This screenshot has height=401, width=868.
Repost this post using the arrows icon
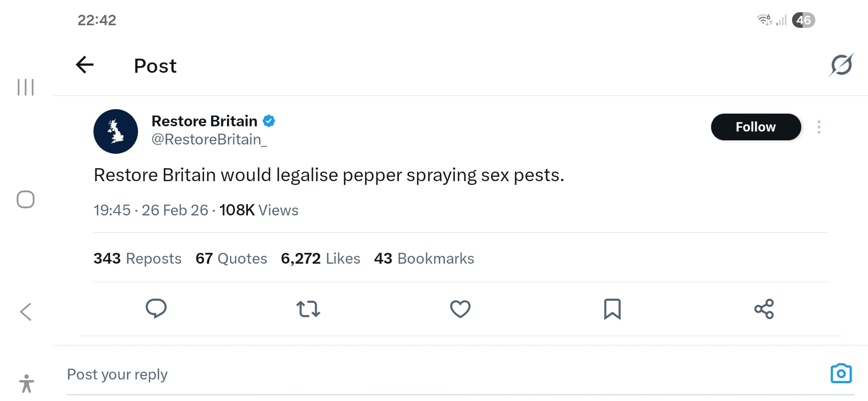click(308, 309)
